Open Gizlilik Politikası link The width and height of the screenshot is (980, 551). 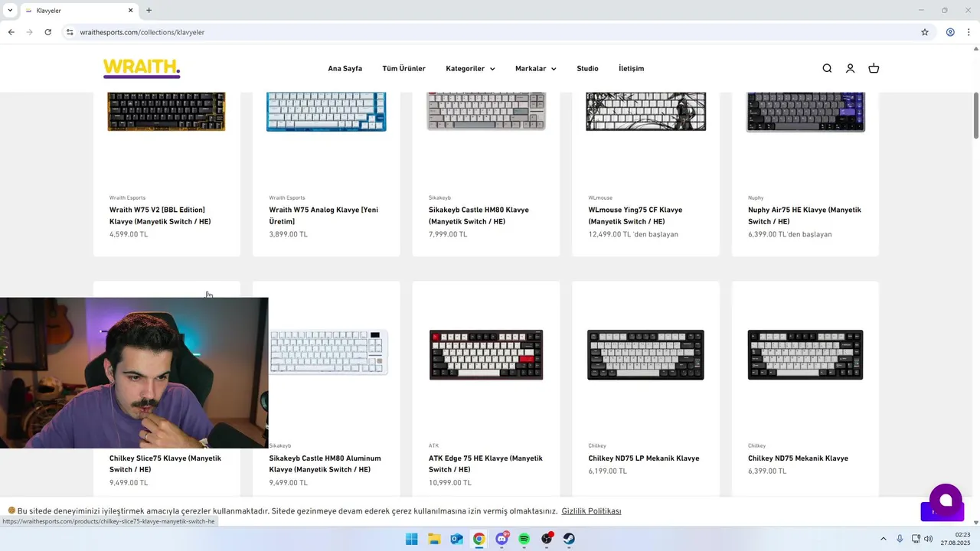pos(591,511)
